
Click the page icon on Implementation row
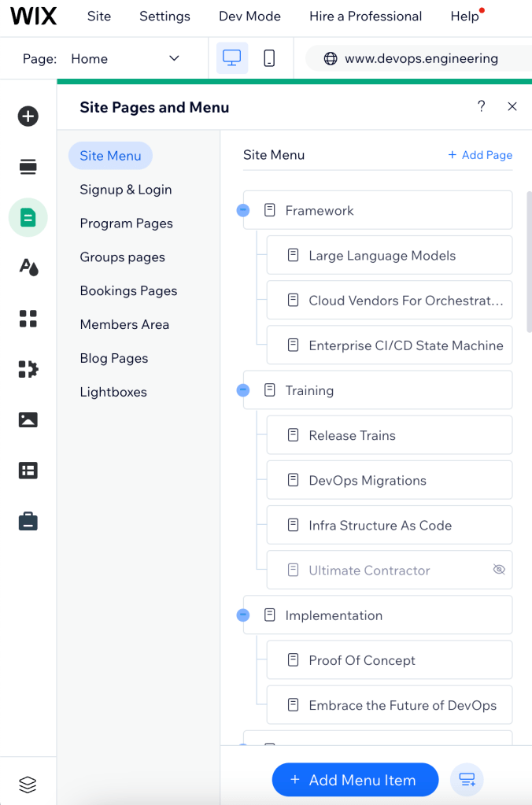pyautogui.click(x=270, y=615)
